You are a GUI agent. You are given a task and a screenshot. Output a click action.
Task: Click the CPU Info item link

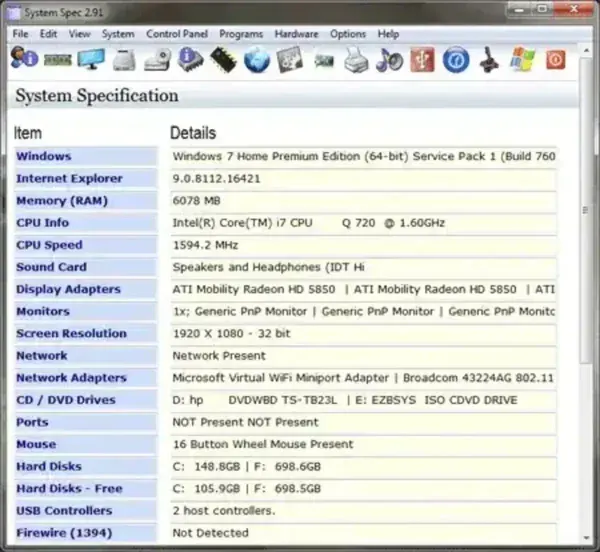[42, 223]
